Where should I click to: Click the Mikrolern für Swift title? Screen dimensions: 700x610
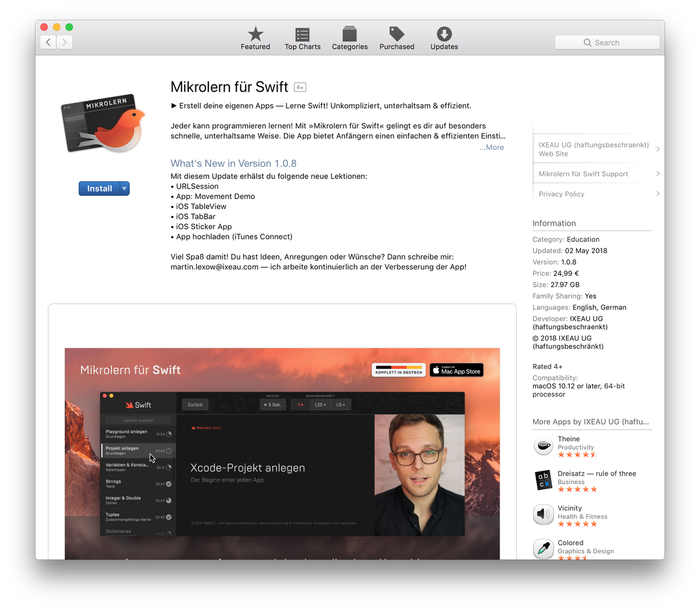pyautogui.click(x=229, y=87)
